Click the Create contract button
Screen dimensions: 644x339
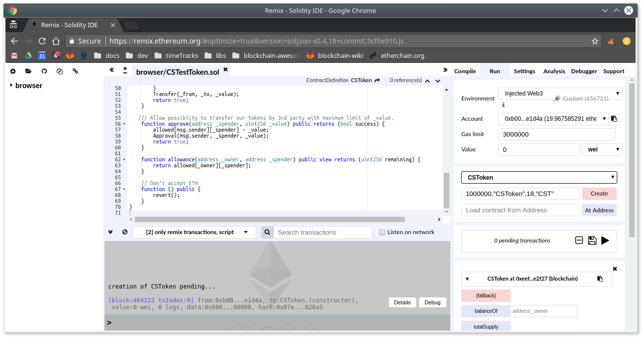599,194
